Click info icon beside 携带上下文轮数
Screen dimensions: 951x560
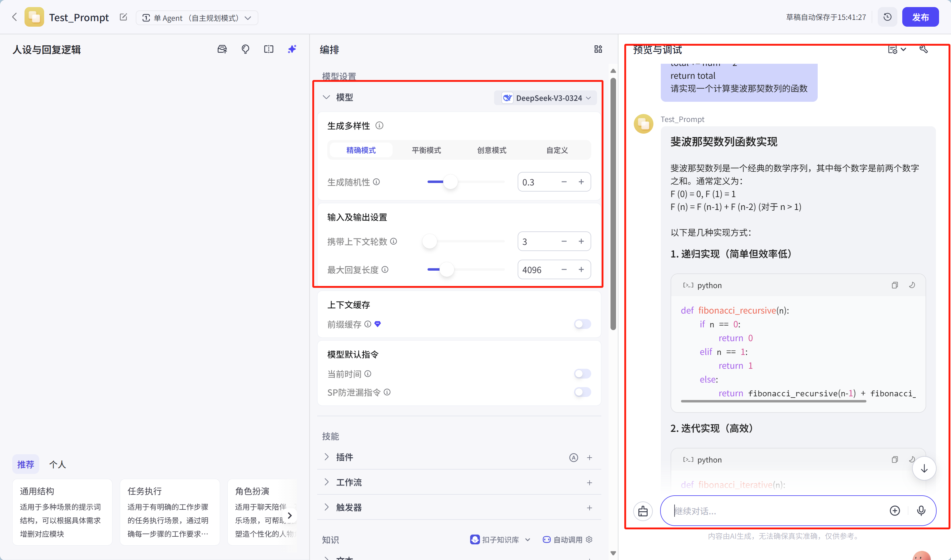click(393, 241)
